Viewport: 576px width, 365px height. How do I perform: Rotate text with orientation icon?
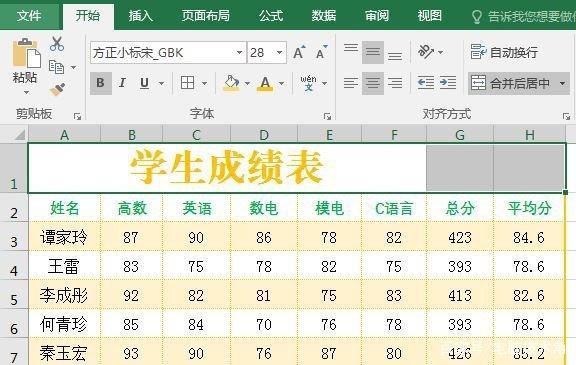click(426, 52)
